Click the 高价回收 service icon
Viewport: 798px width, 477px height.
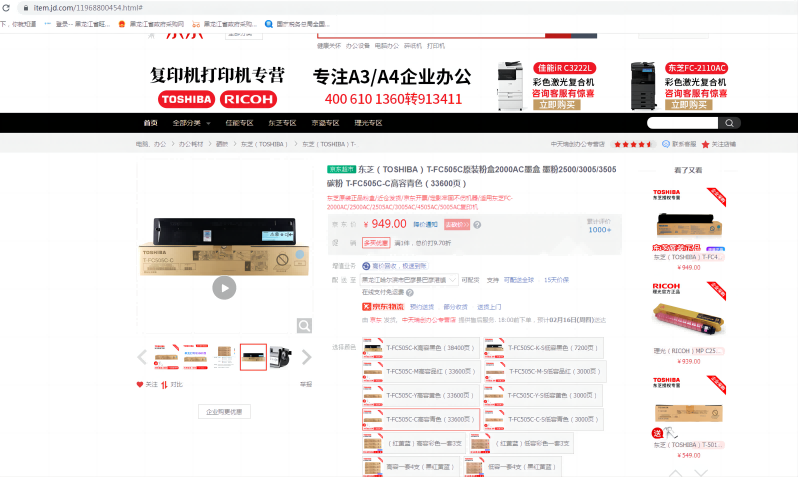[366, 266]
